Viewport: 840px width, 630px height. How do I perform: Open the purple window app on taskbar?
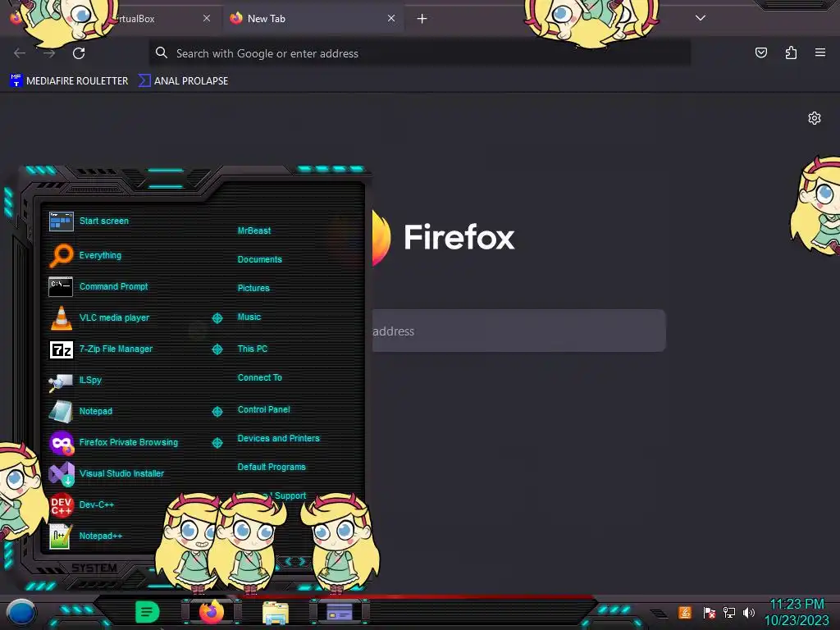(x=340, y=611)
